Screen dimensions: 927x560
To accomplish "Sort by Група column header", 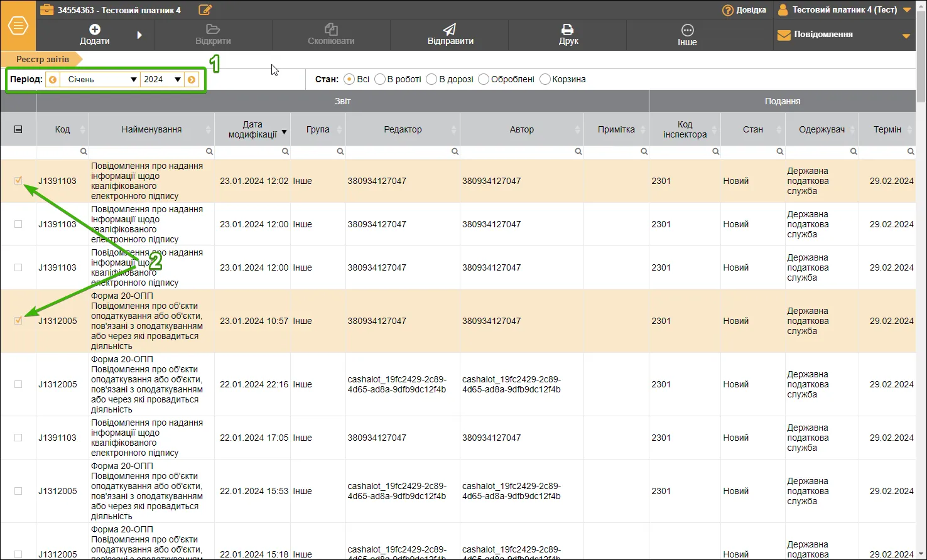I will click(x=318, y=129).
